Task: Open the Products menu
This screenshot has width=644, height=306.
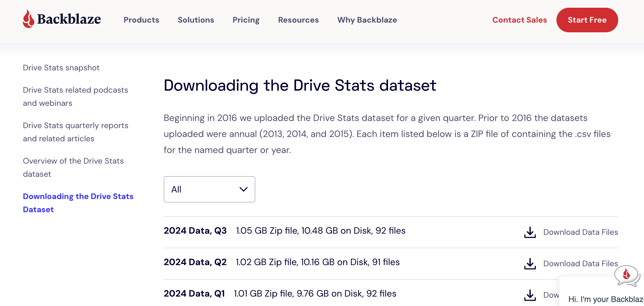Action: click(141, 20)
